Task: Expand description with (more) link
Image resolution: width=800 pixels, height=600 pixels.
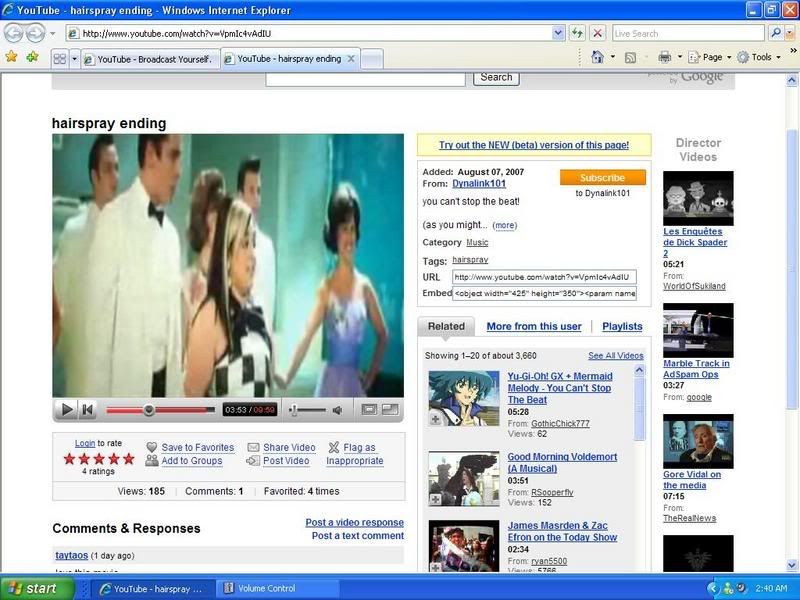Action: click(505, 226)
